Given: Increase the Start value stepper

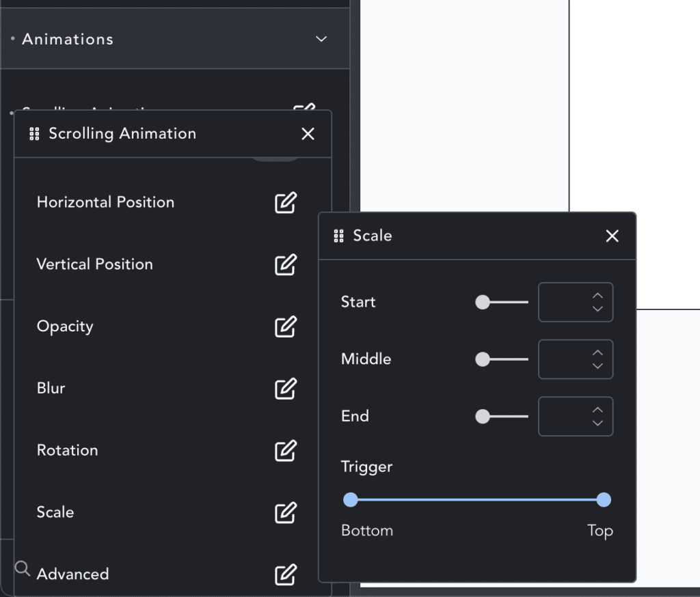Looking at the screenshot, I should tap(597, 296).
